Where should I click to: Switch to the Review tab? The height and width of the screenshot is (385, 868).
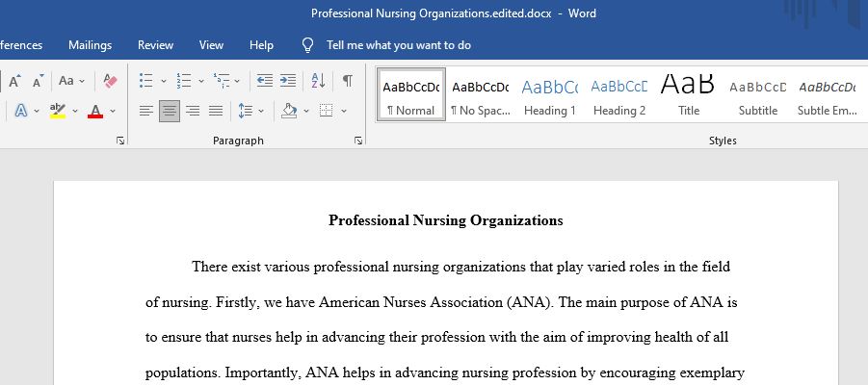[155, 45]
